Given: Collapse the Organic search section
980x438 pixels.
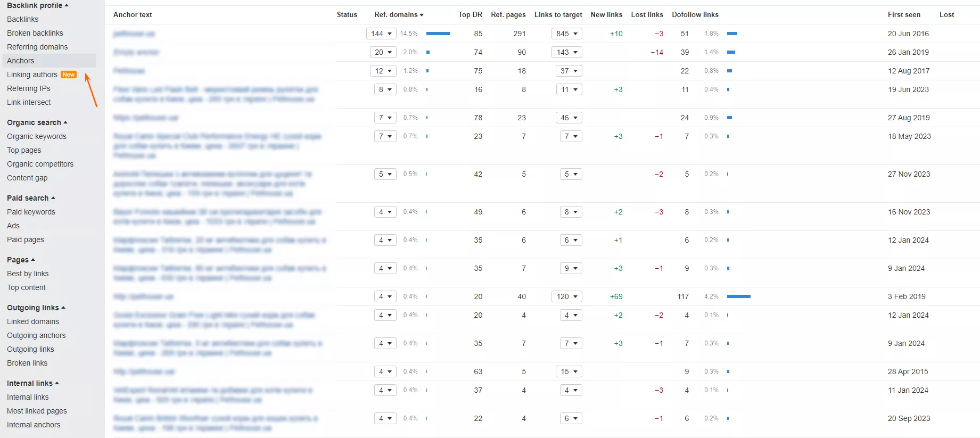Looking at the screenshot, I should [37, 122].
